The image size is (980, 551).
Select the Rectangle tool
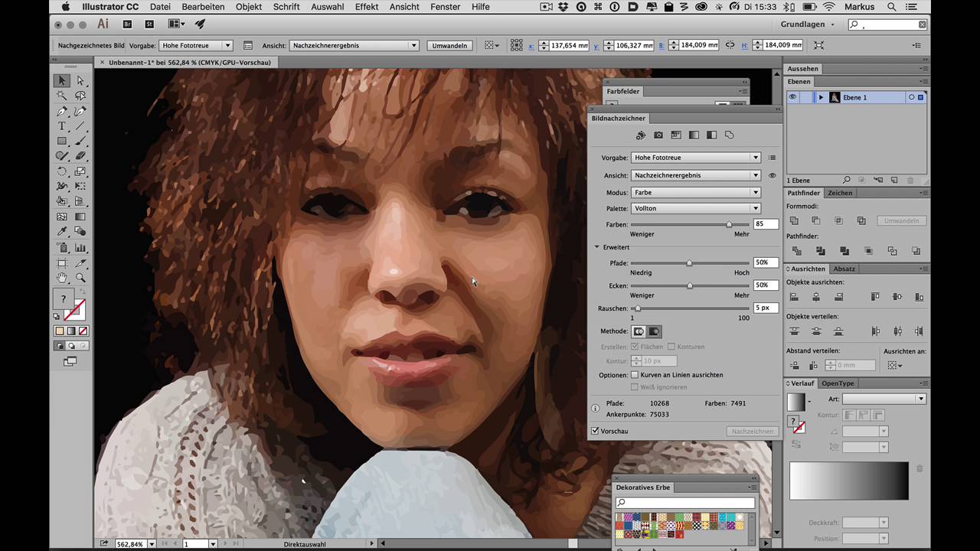pyautogui.click(x=62, y=142)
